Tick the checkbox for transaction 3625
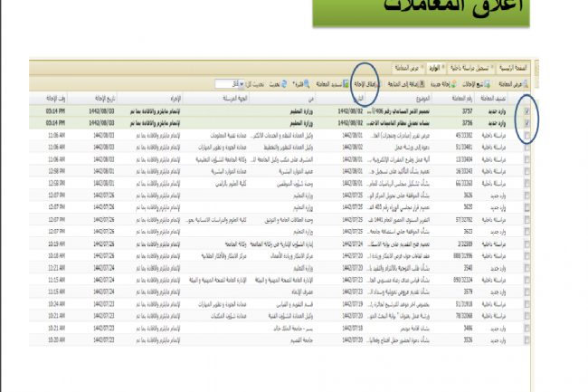The width and height of the screenshot is (588, 392). (526, 207)
